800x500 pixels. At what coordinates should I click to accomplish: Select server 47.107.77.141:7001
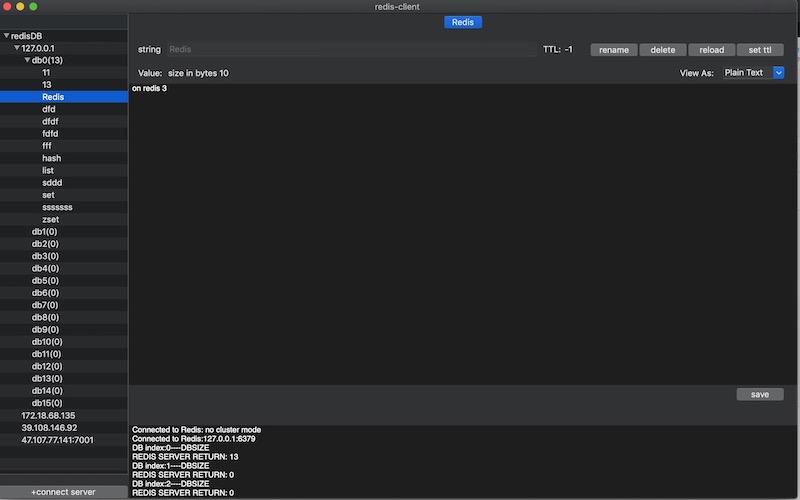[x=57, y=439]
